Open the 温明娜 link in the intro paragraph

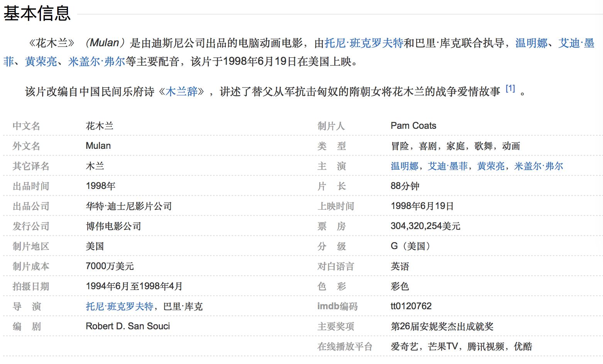pos(531,43)
